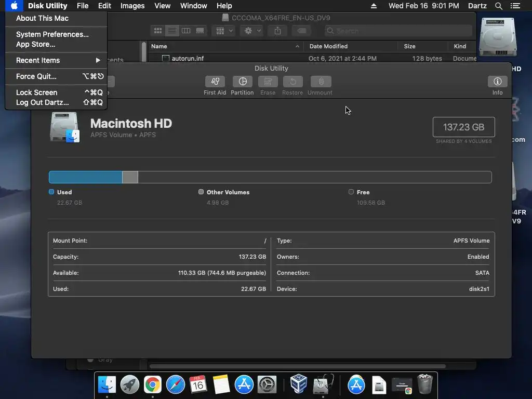Click the Erase toolbar icon

pyautogui.click(x=268, y=82)
